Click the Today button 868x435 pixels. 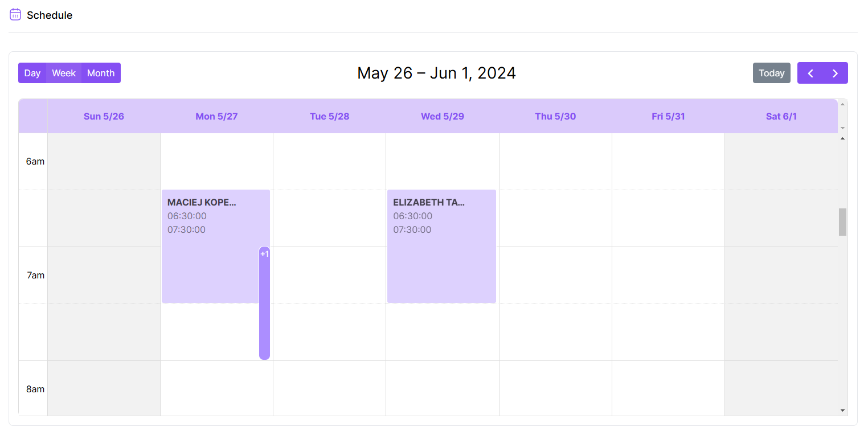tap(771, 73)
